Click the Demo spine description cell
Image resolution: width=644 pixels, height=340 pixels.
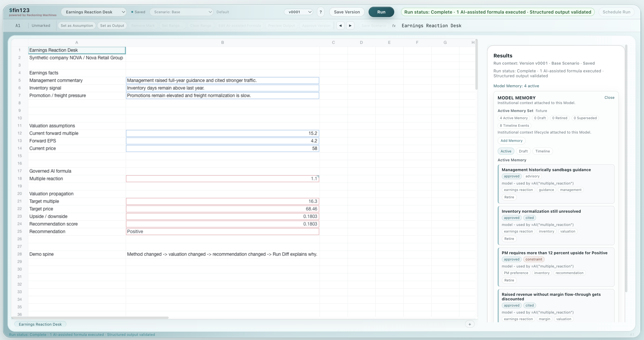pos(222,254)
